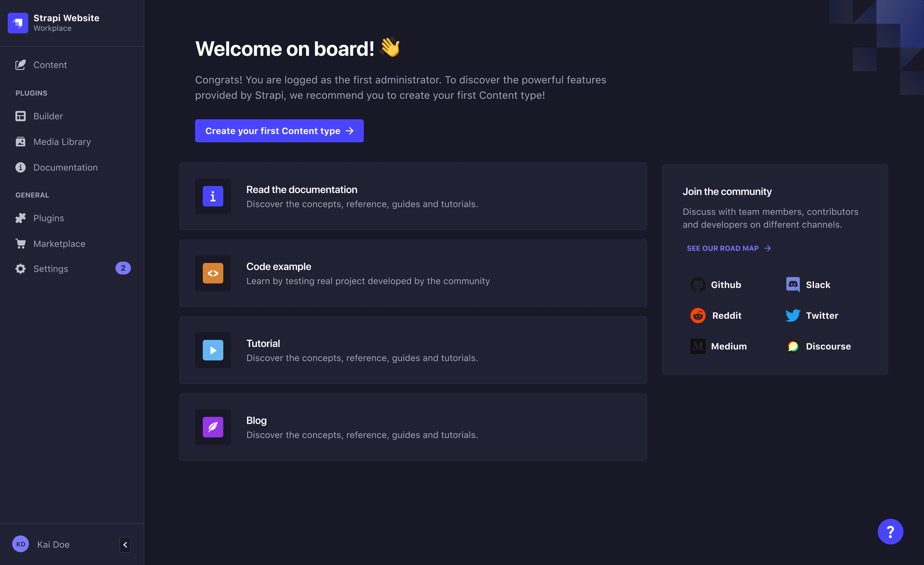Open the Settings gear item
Screen dimensions: 924x565
tap(51, 269)
